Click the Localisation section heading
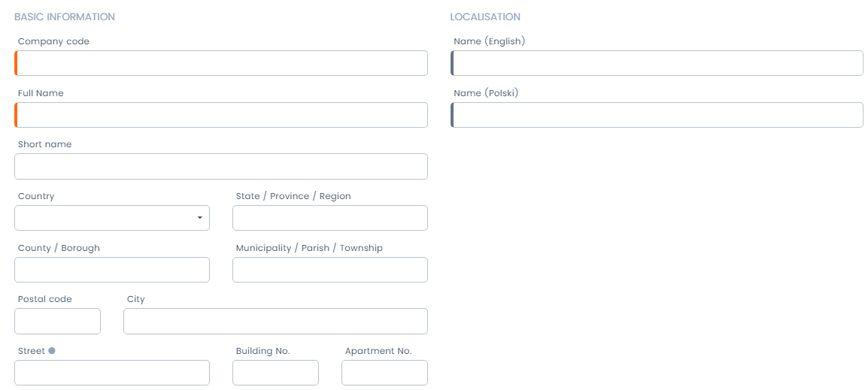868x390 pixels. (485, 17)
